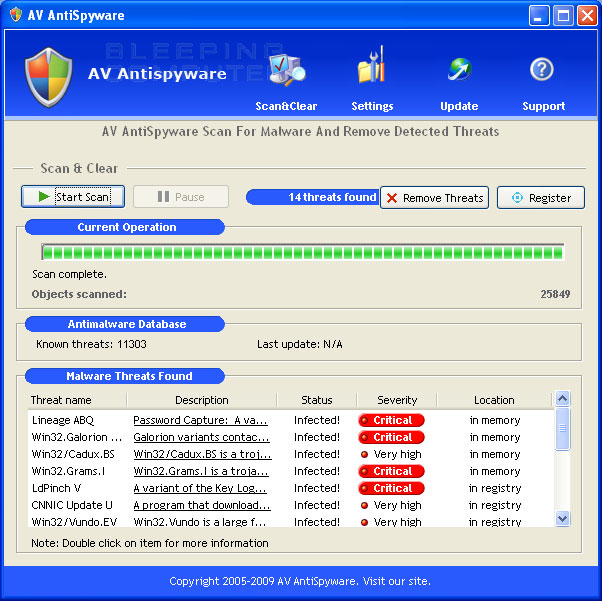
Task: Click Very high severity for CNNIC Update U
Action: tap(391, 505)
